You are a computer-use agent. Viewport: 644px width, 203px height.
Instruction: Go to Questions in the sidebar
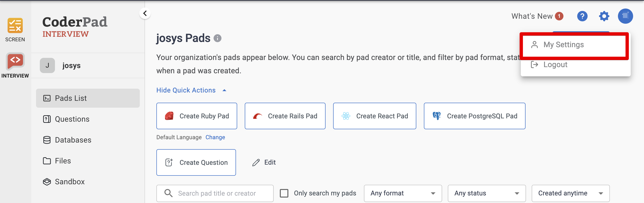pos(72,119)
